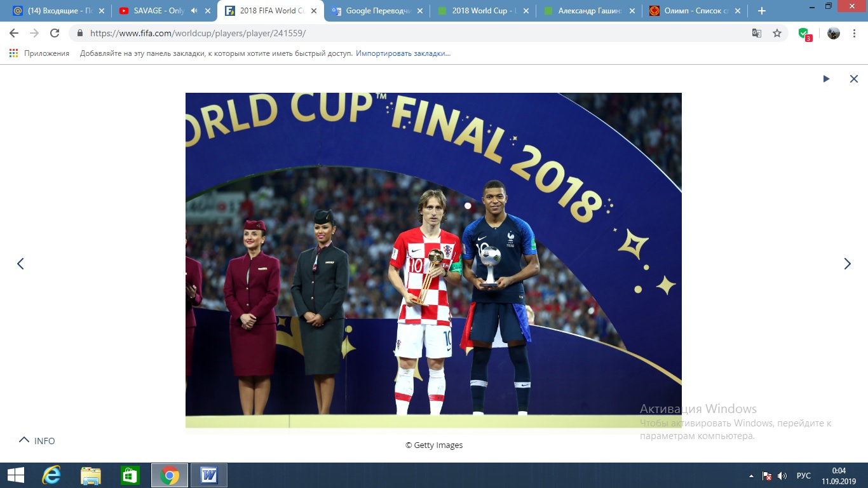Open the volume speaker tray icon
868x488 pixels.
[782, 475]
